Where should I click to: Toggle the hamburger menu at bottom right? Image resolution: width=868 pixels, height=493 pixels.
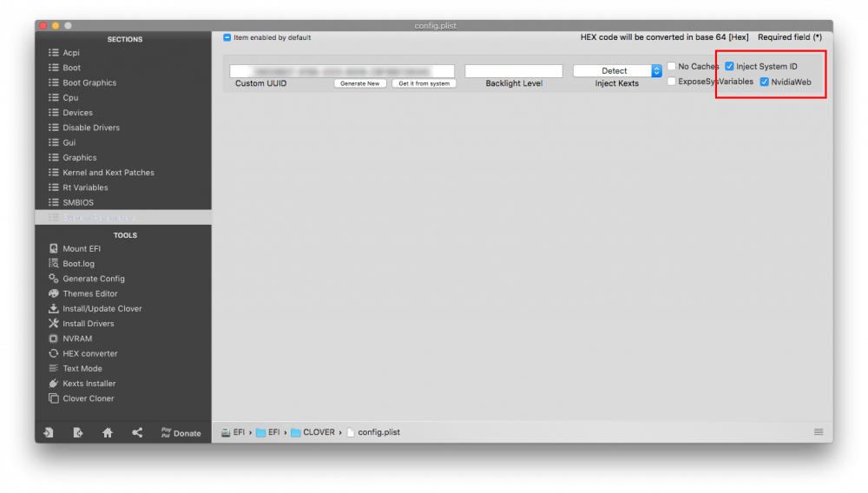tap(819, 432)
